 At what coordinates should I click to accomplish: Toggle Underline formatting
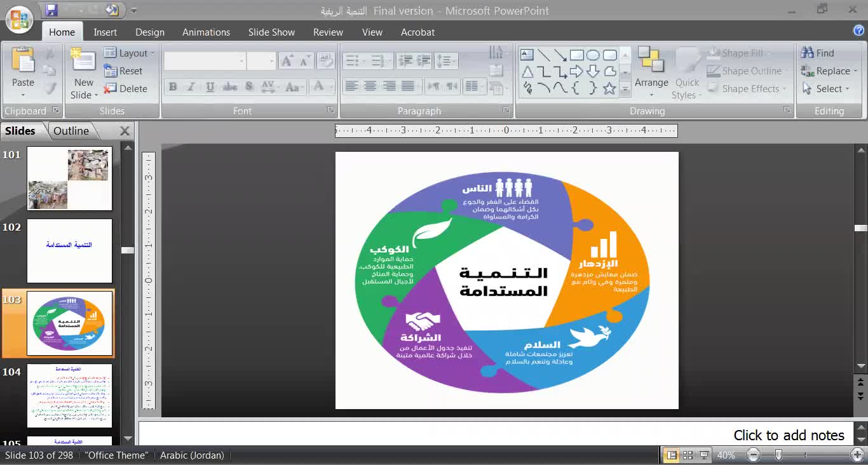coord(210,87)
